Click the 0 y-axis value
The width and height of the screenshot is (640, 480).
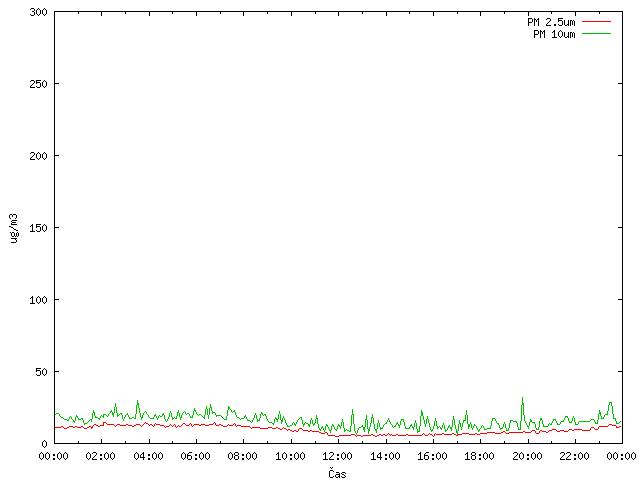point(44,444)
